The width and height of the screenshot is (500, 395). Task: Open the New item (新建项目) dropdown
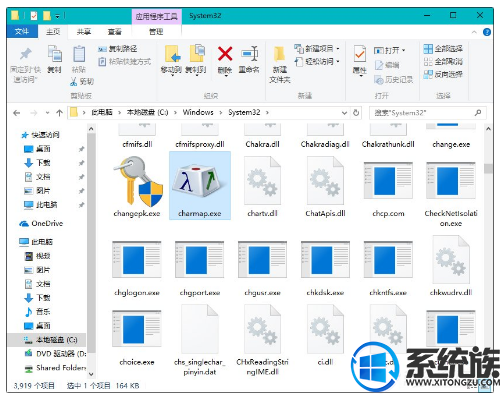pos(317,49)
